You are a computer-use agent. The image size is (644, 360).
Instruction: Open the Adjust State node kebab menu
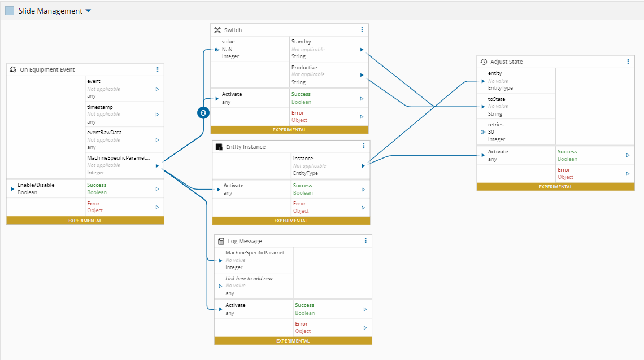[628, 62]
